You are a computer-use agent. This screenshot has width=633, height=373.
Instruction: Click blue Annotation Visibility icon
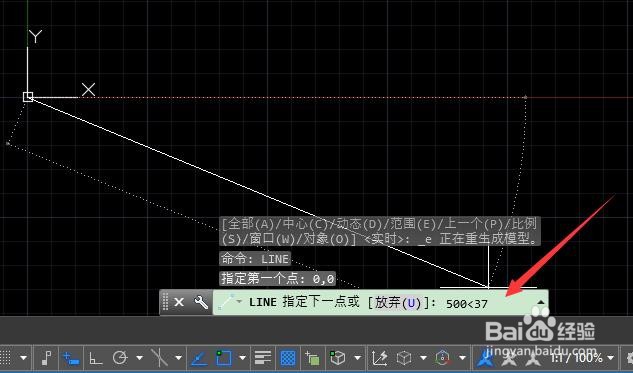click(486, 358)
